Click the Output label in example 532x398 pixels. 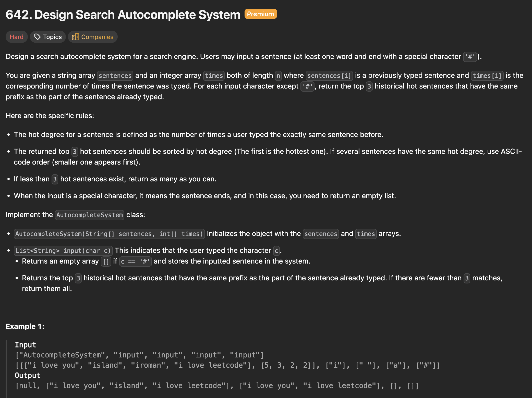[x=28, y=375]
